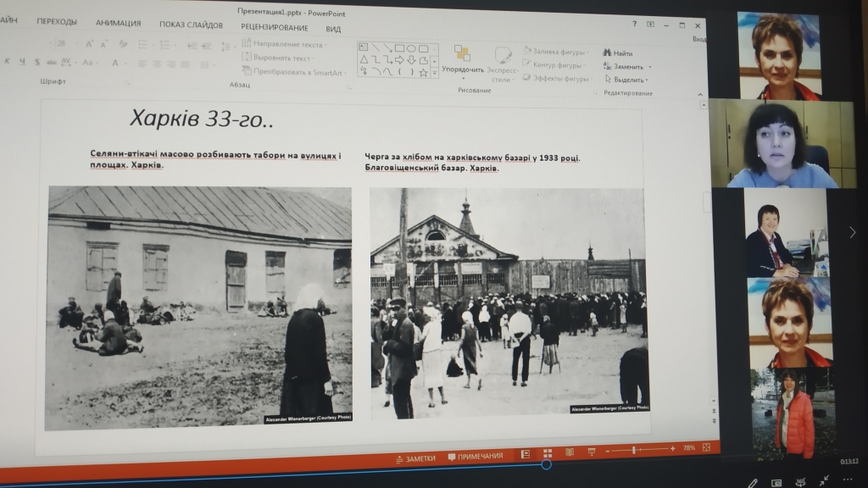Image resolution: width=868 pixels, height=488 pixels.
Task: Expand the full shapes gallery
Action: 435,73
